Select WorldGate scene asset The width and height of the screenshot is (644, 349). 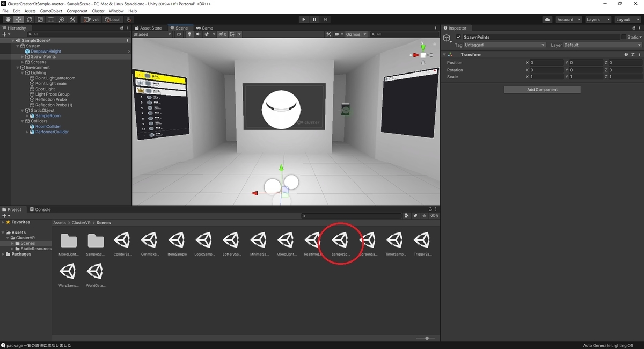(96, 274)
